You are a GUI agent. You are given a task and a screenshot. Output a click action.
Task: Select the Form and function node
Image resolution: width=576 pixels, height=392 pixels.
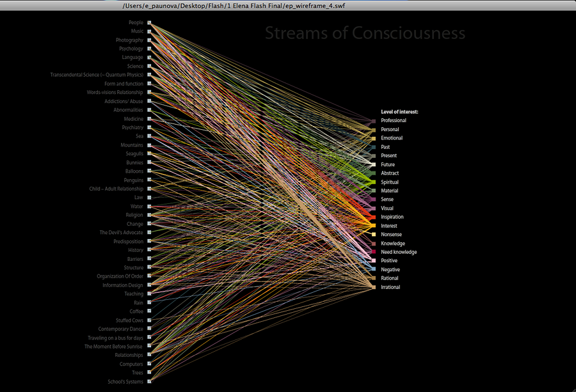point(149,84)
